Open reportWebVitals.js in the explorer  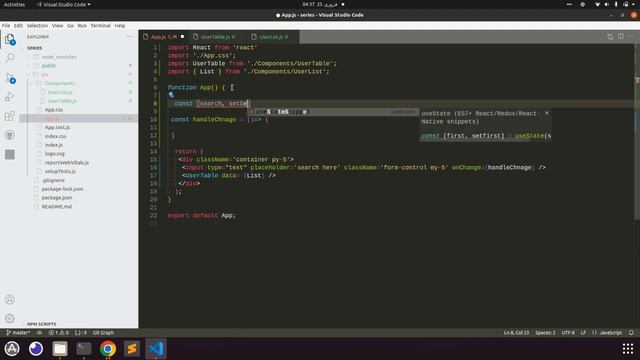click(x=67, y=162)
